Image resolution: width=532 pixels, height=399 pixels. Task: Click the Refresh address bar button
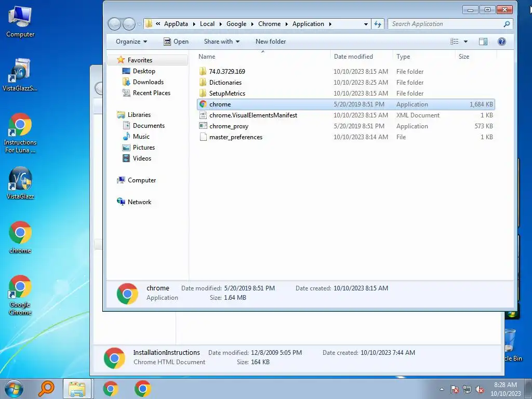[x=378, y=24]
